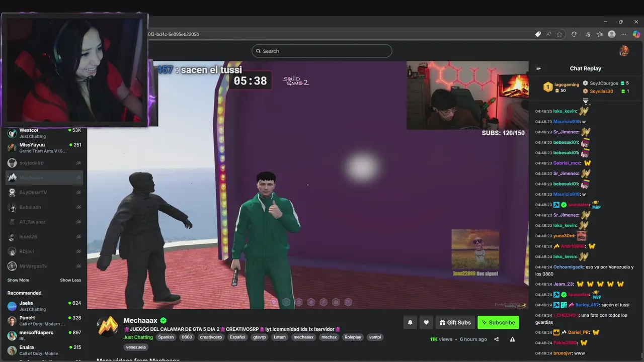644x362 pixels.
Task: Open browser settings and more menu
Action: (x=624, y=34)
